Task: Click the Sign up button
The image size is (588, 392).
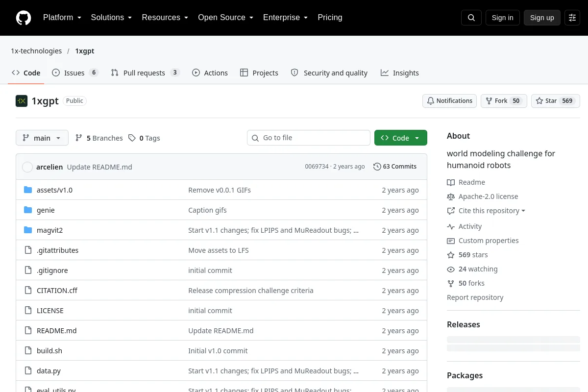Action: pyautogui.click(x=542, y=18)
